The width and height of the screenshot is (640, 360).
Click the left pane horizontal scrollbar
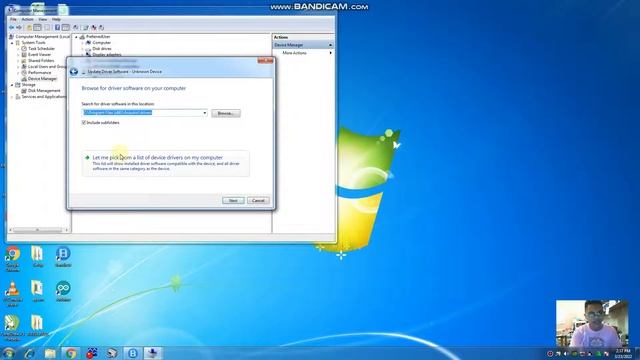(38, 230)
